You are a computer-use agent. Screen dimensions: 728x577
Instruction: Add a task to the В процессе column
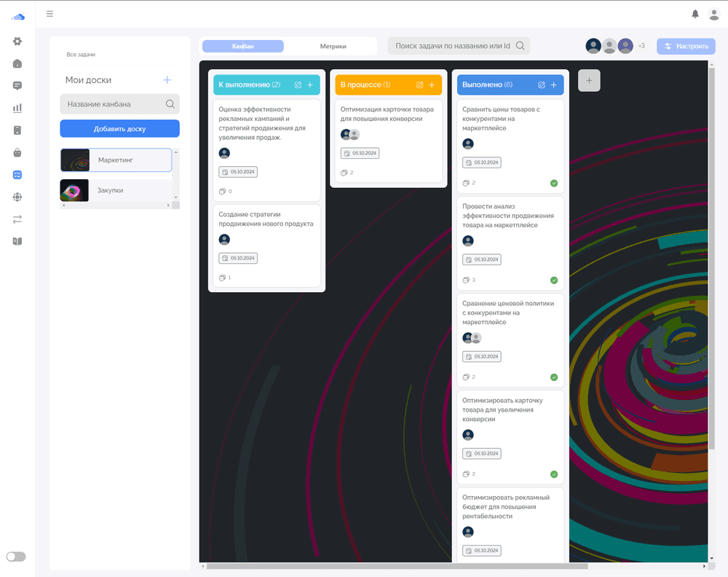432,85
